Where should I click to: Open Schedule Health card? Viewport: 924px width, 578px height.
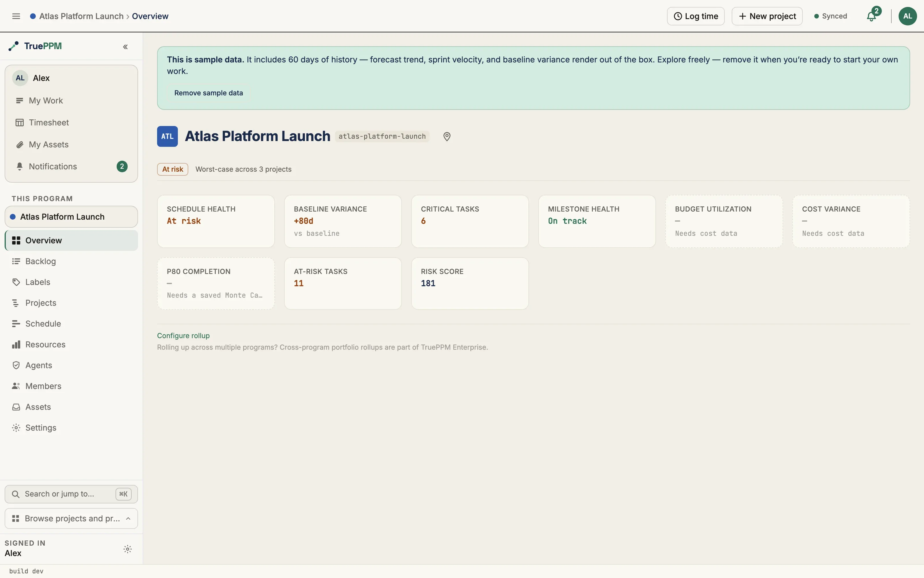point(216,221)
